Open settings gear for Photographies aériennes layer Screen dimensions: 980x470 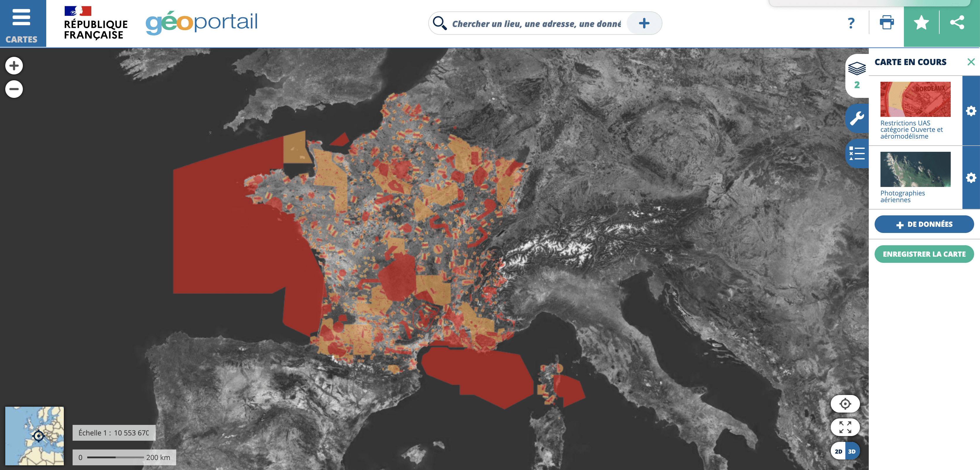(971, 178)
